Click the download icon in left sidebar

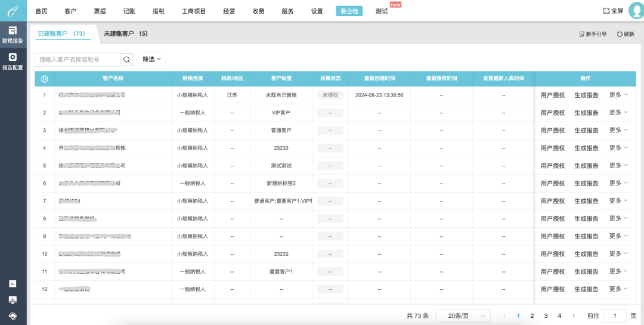tap(13, 300)
